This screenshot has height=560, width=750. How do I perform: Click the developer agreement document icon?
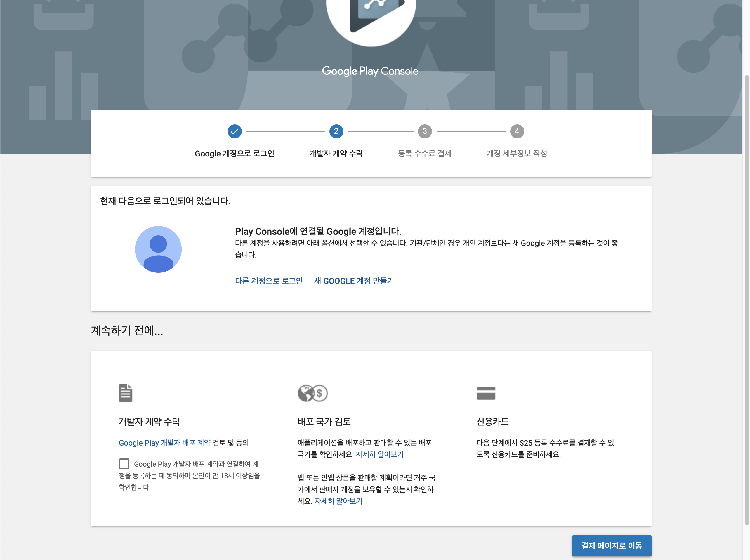tap(126, 393)
